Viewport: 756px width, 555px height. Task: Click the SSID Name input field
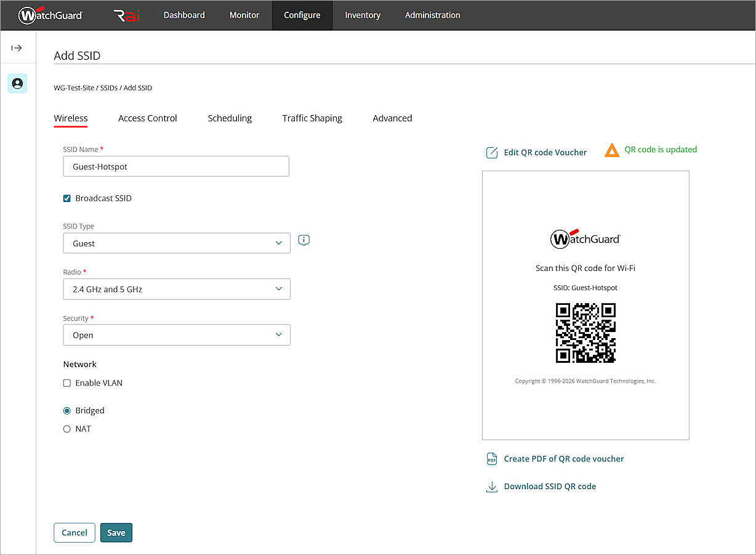pyautogui.click(x=176, y=166)
